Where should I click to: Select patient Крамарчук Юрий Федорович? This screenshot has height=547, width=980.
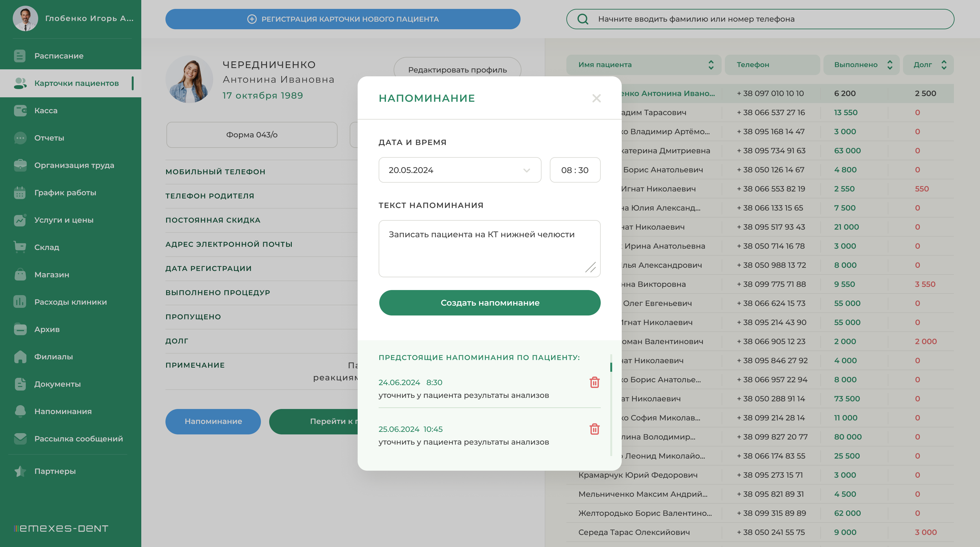coord(638,475)
